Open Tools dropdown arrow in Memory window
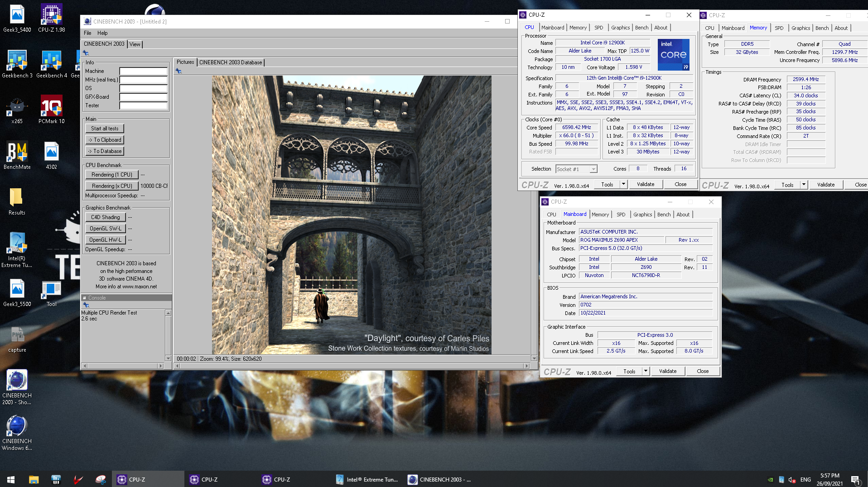This screenshot has width=868, height=487. [804, 185]
